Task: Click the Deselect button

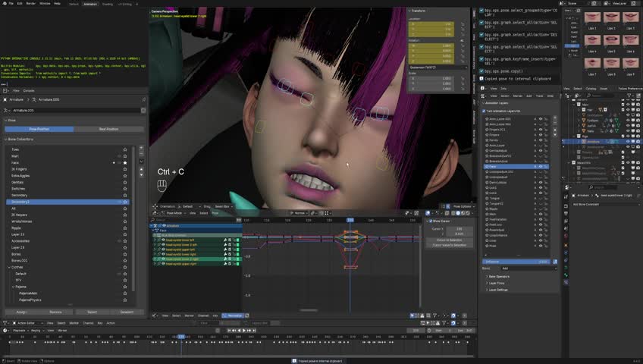Action: [127, 312]
